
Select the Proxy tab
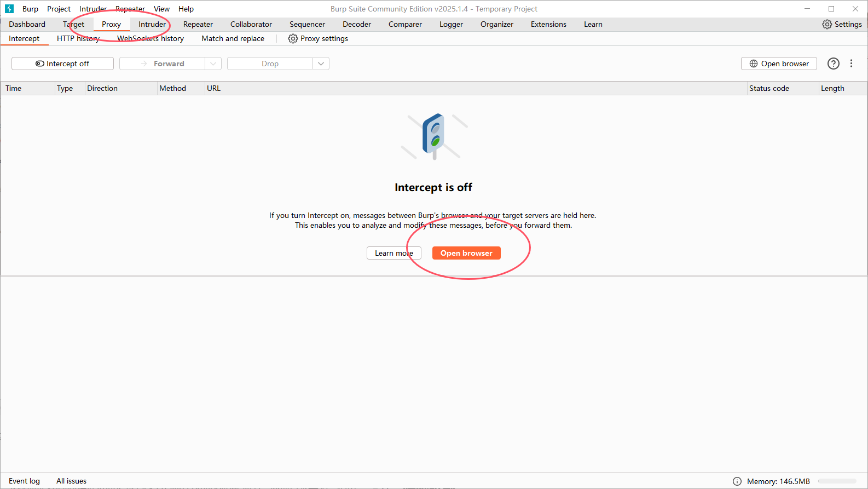tap(111, 24)
